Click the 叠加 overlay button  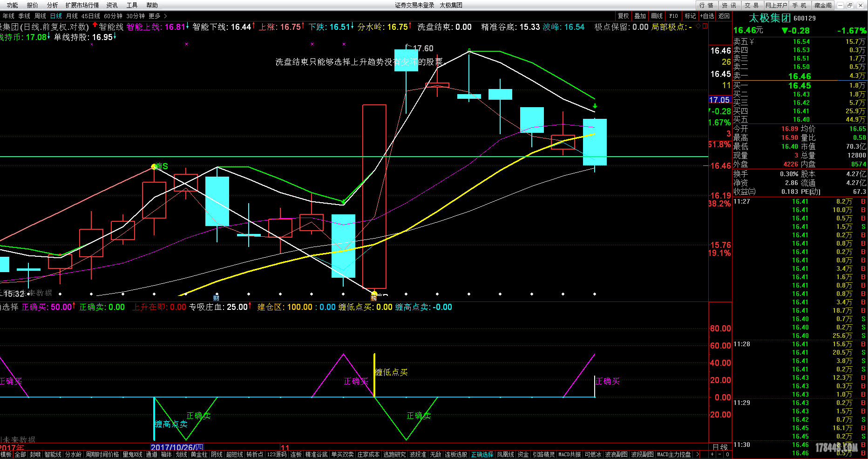coord(640,16)
